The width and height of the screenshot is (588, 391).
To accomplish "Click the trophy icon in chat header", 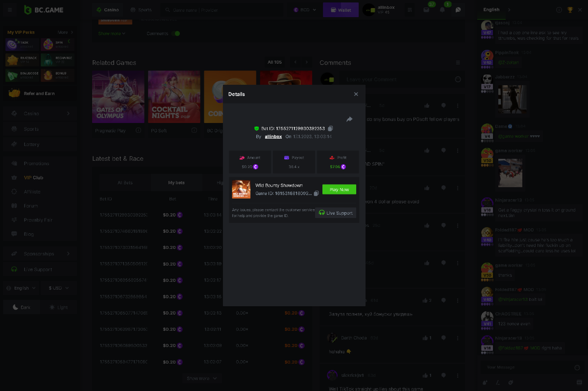I will coord(570,10).
